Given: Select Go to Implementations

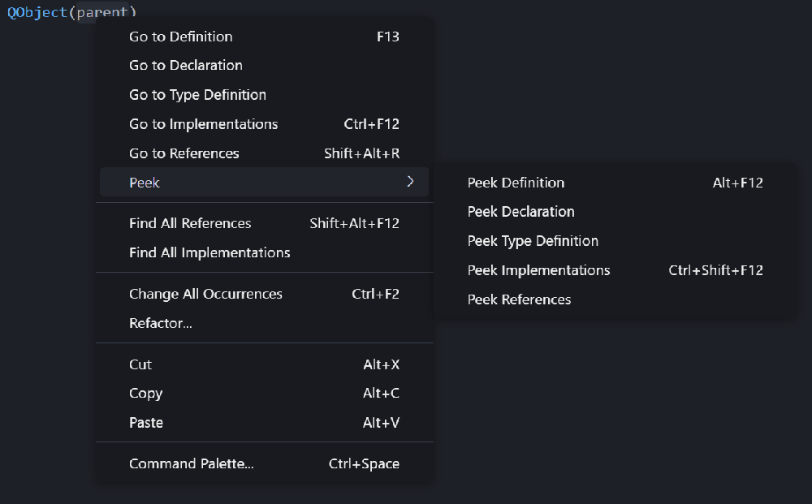Looking at the screenshot, I should [x=203, y=124].
